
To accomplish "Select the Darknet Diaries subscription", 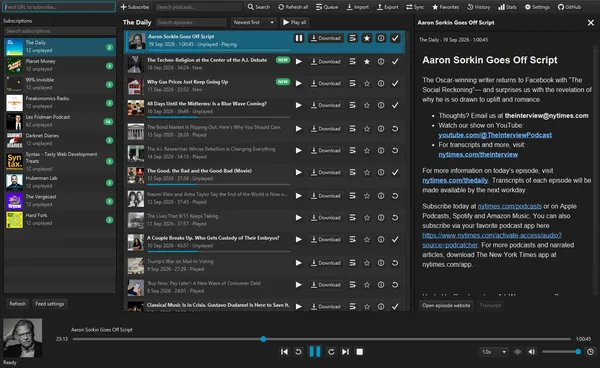I will [x=60, y=140].
